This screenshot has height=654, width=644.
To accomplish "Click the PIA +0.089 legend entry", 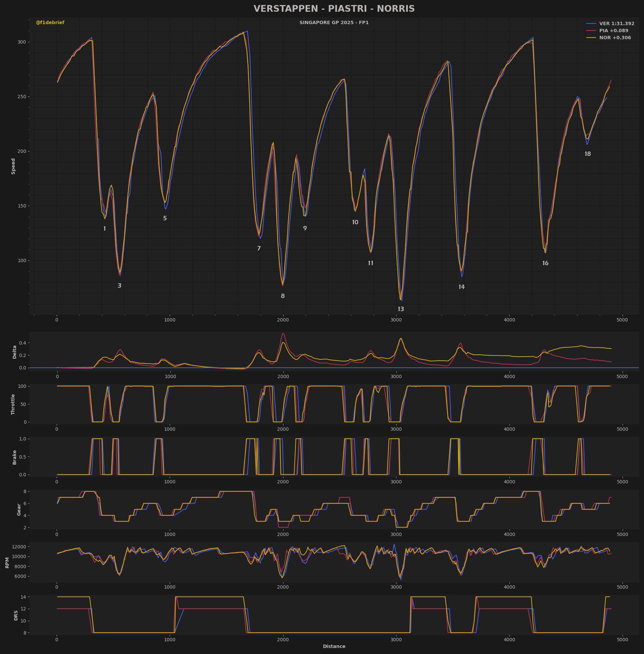I will tap(613, 31).
